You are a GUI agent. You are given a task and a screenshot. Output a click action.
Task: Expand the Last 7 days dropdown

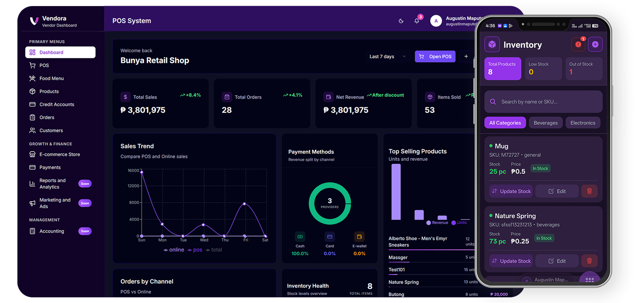(x=387, y=57)
